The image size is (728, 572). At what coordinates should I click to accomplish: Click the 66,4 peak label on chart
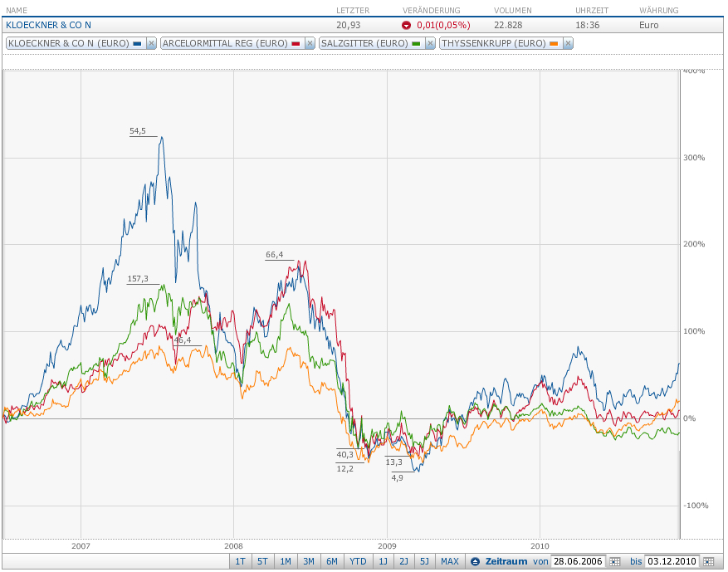(274, 255)
